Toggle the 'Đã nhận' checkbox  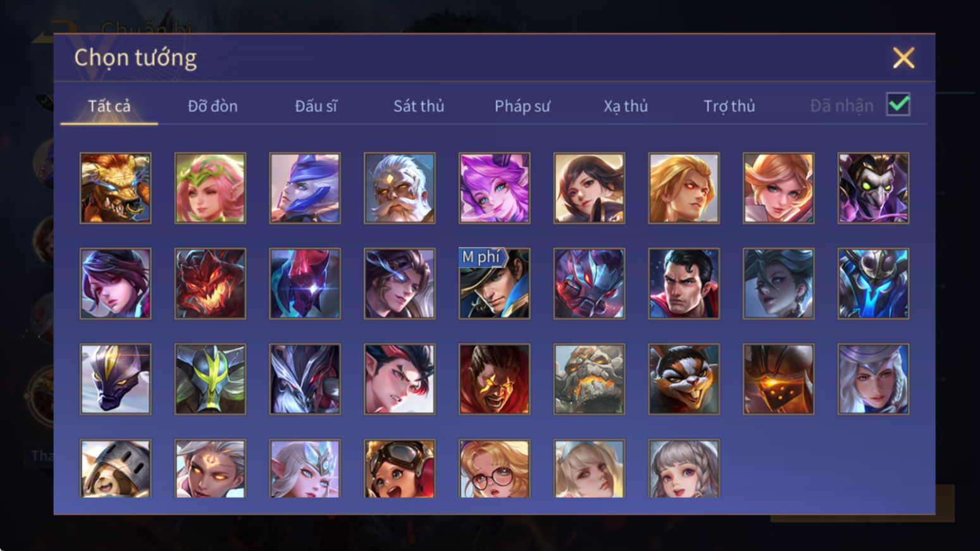[x=898, y=104]
